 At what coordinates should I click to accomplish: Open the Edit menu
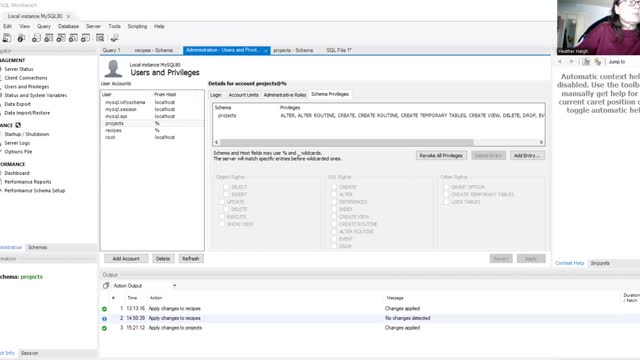(x=7, y=26)
